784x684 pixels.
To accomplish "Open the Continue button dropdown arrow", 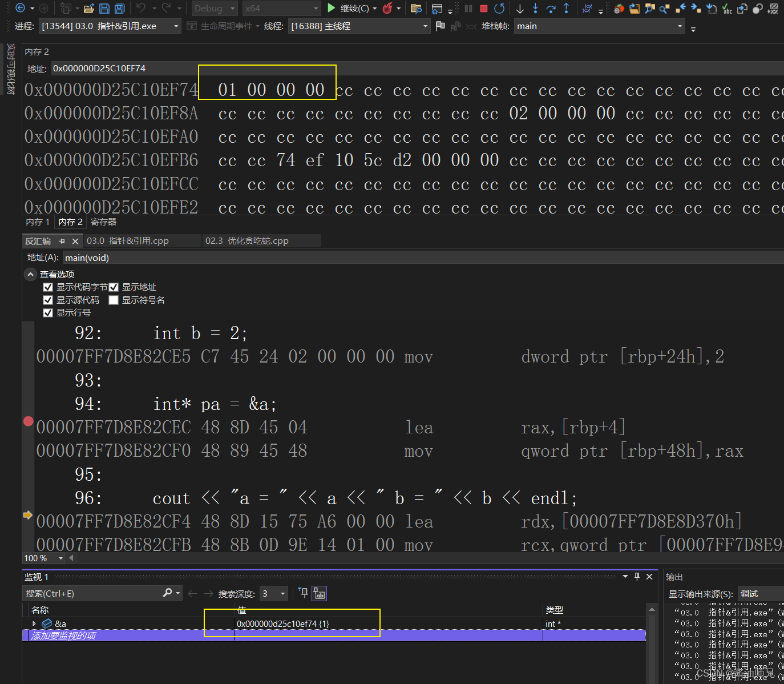I will (375, 9).
